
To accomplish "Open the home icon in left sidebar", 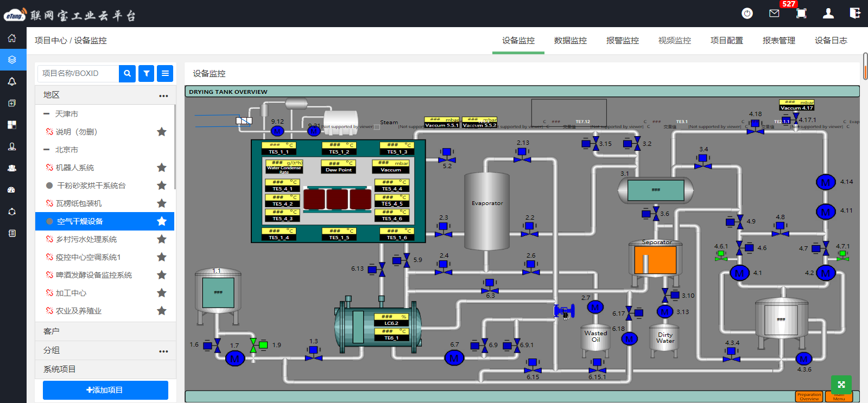I will (x=12, y=38).
